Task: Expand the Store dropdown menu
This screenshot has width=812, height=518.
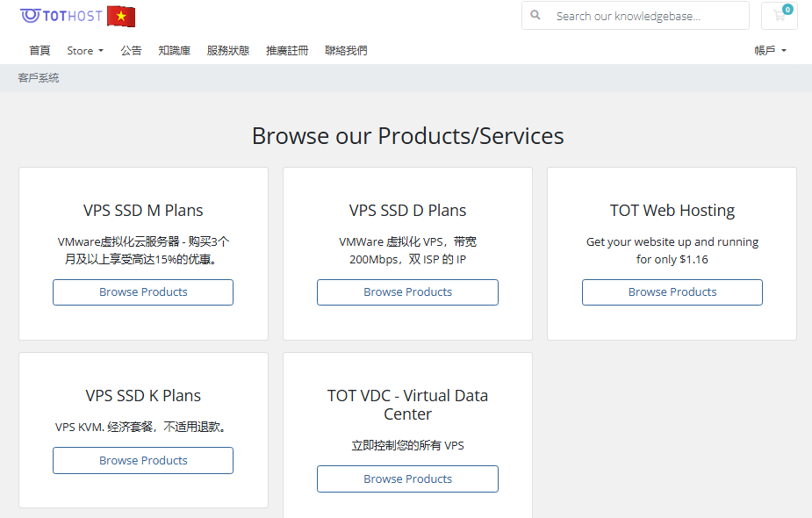Action: (x=85, y=51)
